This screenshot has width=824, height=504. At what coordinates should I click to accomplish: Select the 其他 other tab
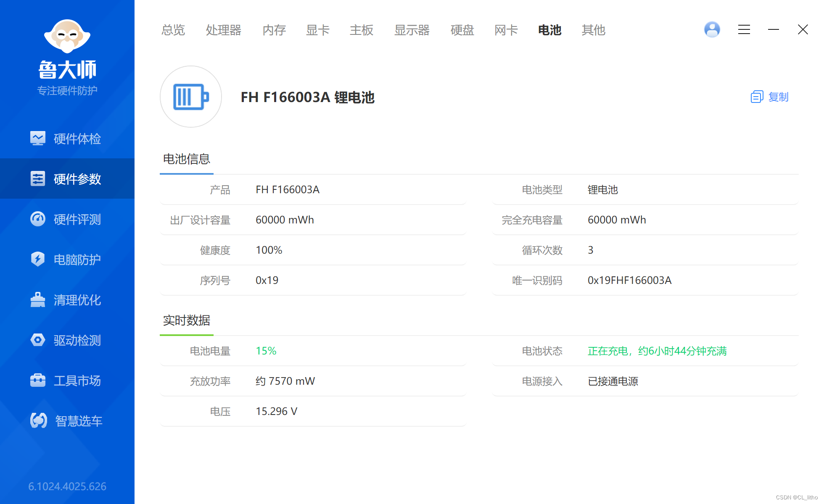[x=593, y=30]
